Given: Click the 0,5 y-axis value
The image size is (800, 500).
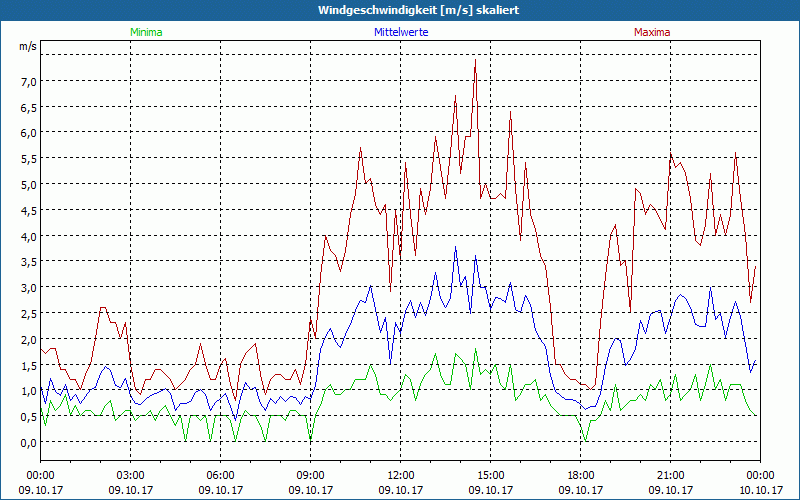Looking at the screenshot, I should click(x=29, y=417).
